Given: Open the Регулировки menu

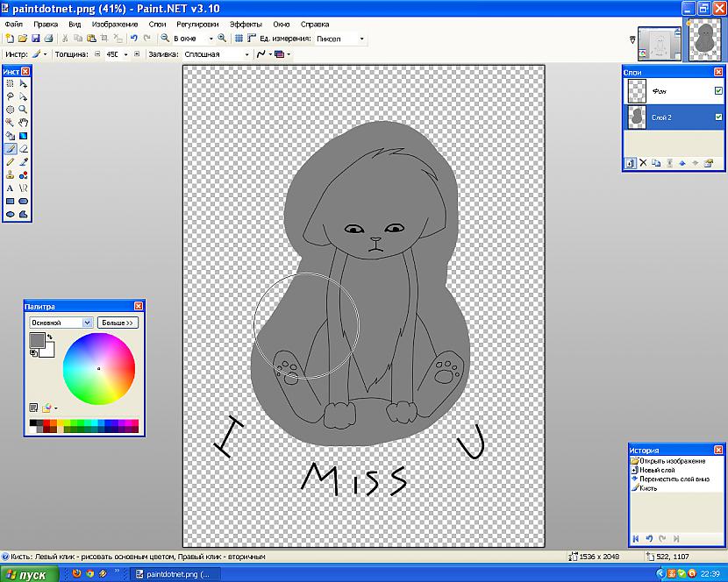Looking at the screenshot, I should coord(197,25).
